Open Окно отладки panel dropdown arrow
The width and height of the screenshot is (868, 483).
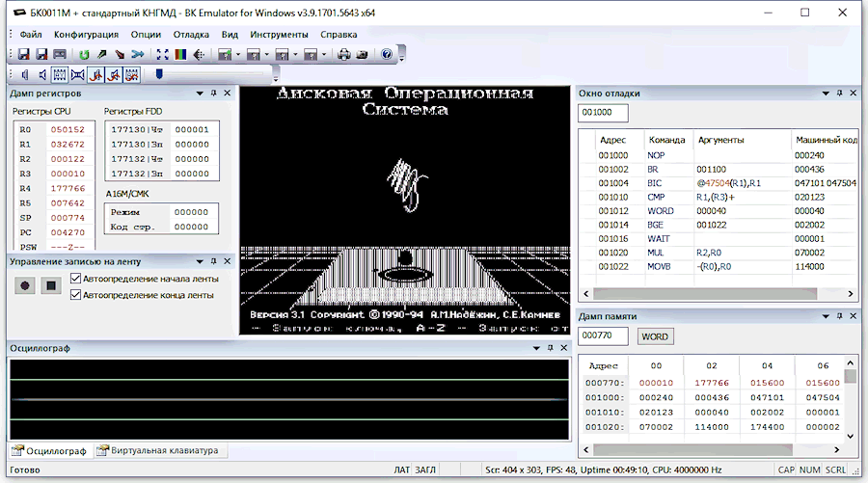[x=826, y=94]
